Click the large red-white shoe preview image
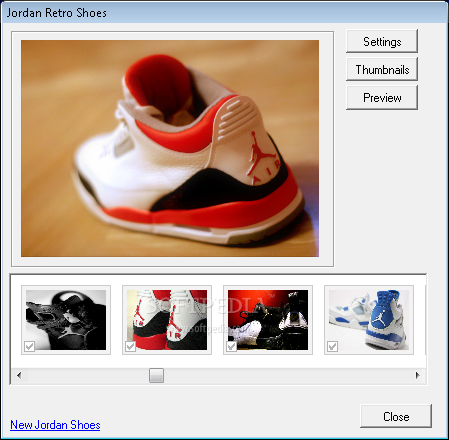The height and width of the screenshot is (440, 449). tap(170, 148)
